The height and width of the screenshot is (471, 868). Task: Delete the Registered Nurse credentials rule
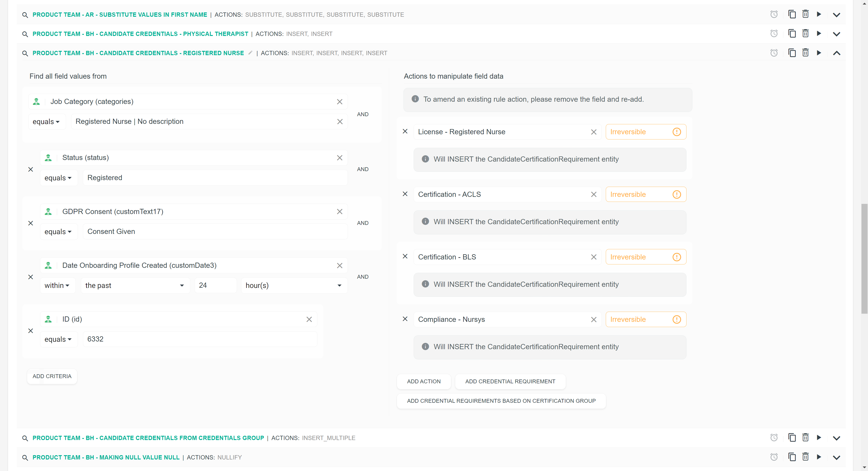coord(805,53)
